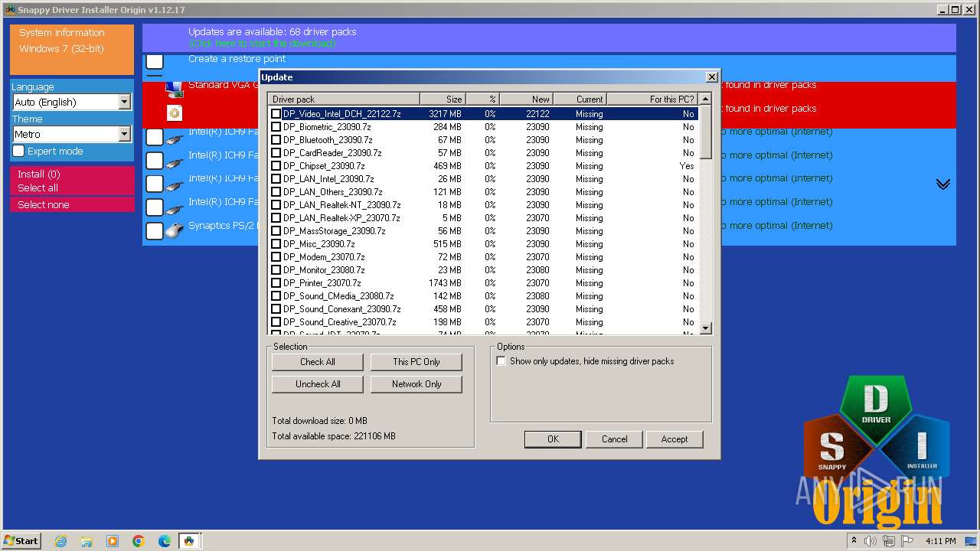The image size is (980, 551).
Task: Sort by the New column header
Action: pyautogui.click(x=527, y=99)
